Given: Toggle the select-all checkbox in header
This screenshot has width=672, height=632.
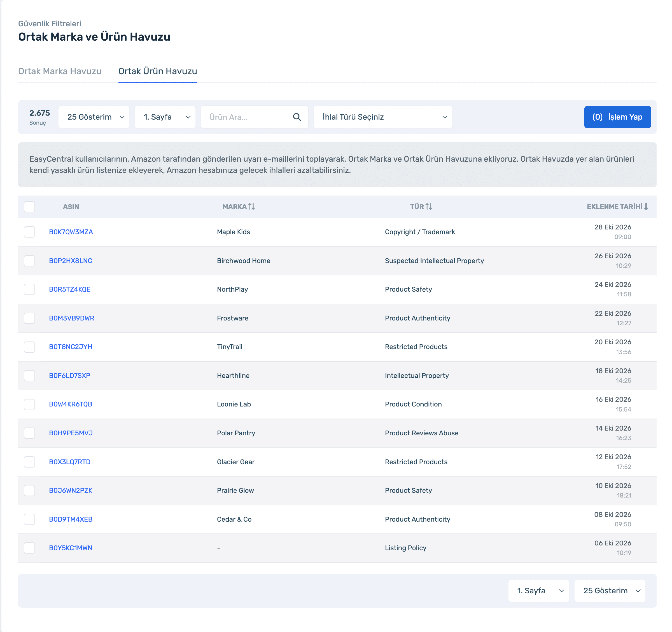Looking at the screenshot, I should point(29,207).
